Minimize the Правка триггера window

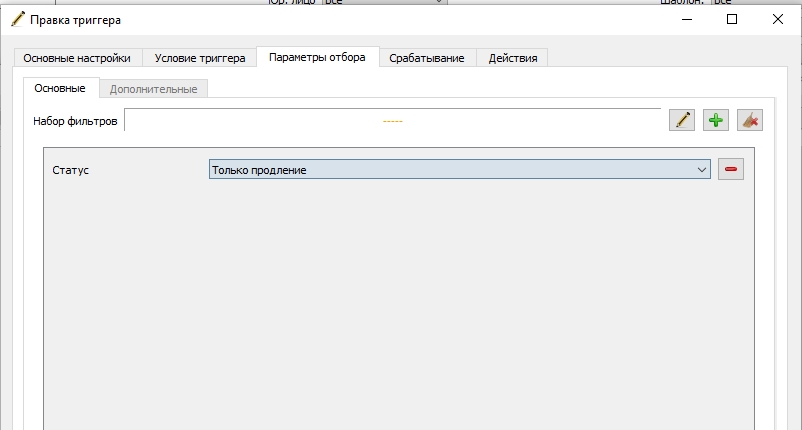coord(687,19)
